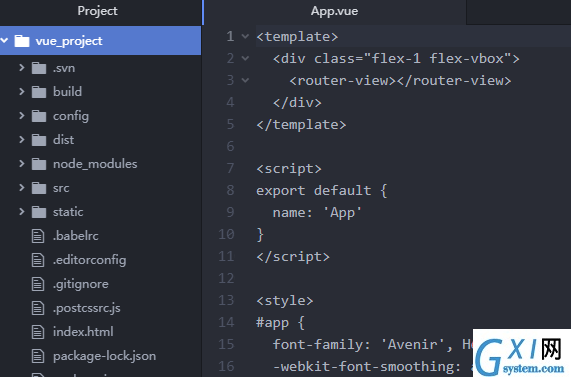
Task: Click the index.html file icon
Action: tap(38, 332)
